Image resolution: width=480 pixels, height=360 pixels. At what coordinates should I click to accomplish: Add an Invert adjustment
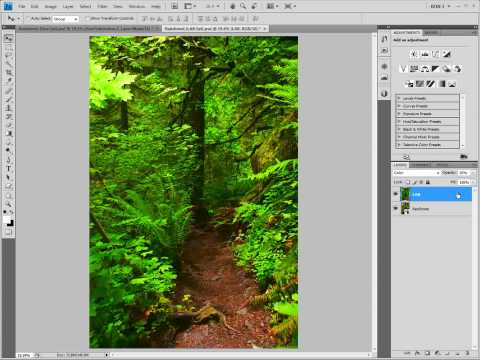pyautogui.click(x=409, y=84)
